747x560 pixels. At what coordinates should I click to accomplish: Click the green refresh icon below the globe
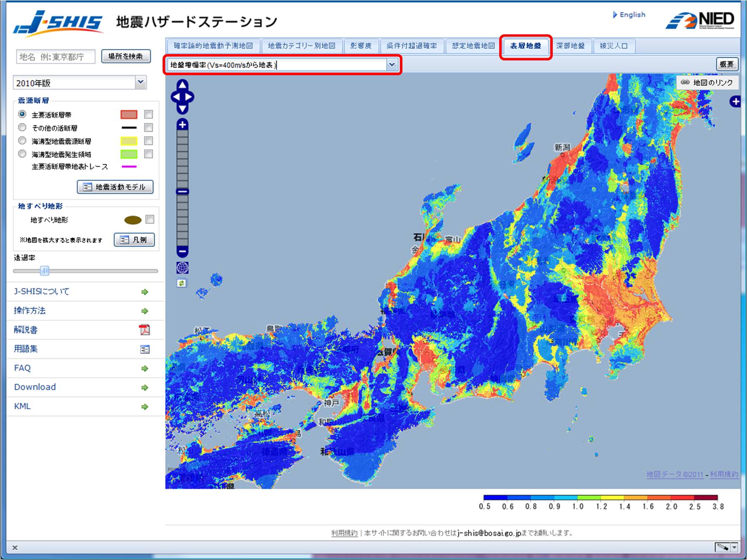pos(182,284)
